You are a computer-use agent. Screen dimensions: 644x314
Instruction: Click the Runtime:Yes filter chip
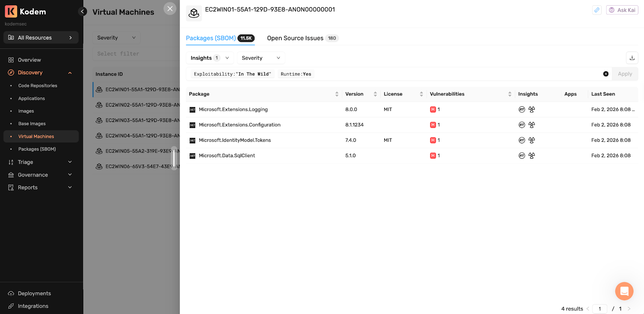pyautogui.click(x=296, y=74)
